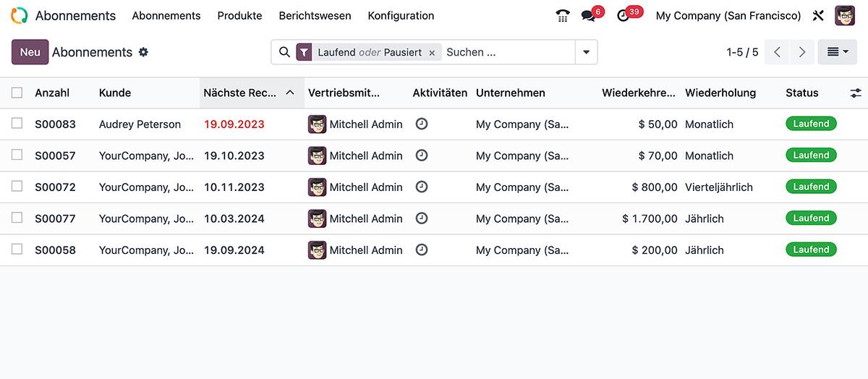Screen dimensions: 868x379
Task: Open the list view switcher dropdown
Action: [x=837, y=52]
